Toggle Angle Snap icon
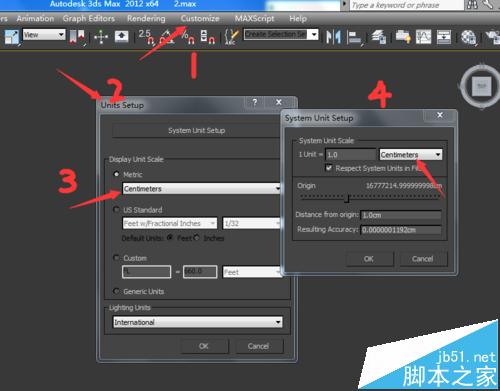 [x=168, y=37]
